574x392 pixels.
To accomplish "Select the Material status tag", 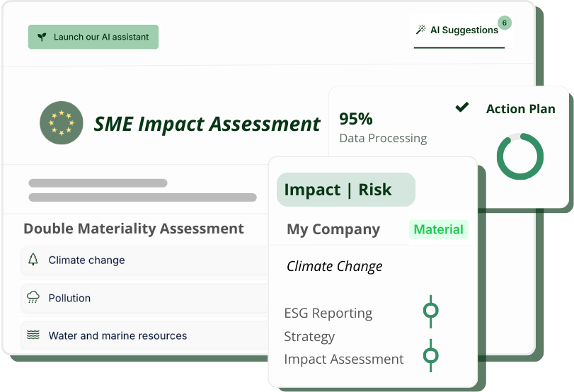I will [438, 229].
